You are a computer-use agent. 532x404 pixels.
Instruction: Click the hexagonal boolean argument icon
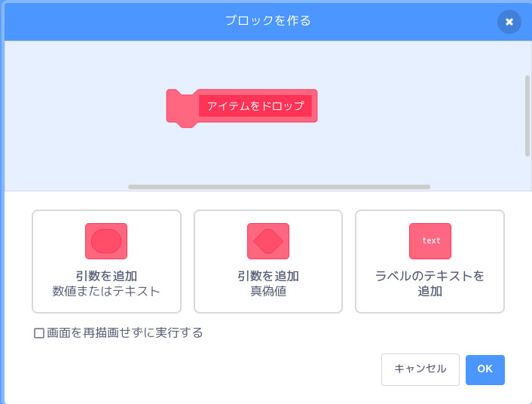(x=268, y=241)
